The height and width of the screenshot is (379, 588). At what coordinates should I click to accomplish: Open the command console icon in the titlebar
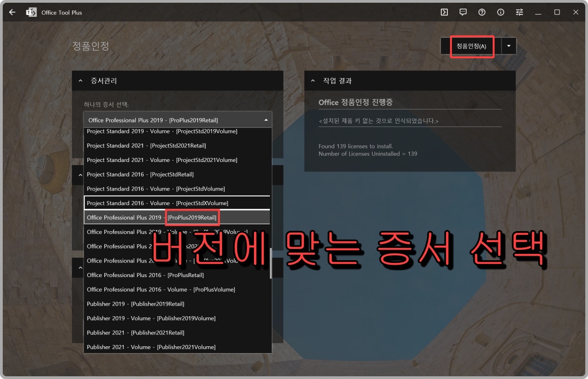point(444,12)
